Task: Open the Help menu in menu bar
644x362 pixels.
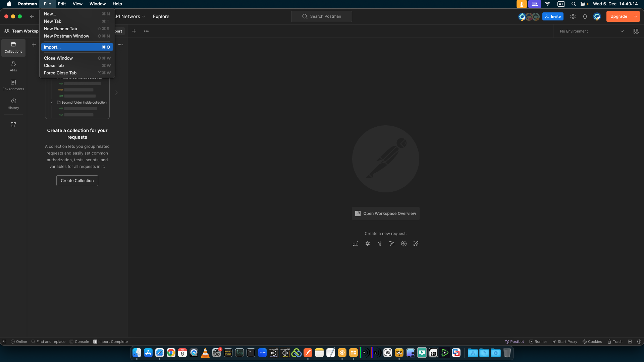Action: coord(117,4)
